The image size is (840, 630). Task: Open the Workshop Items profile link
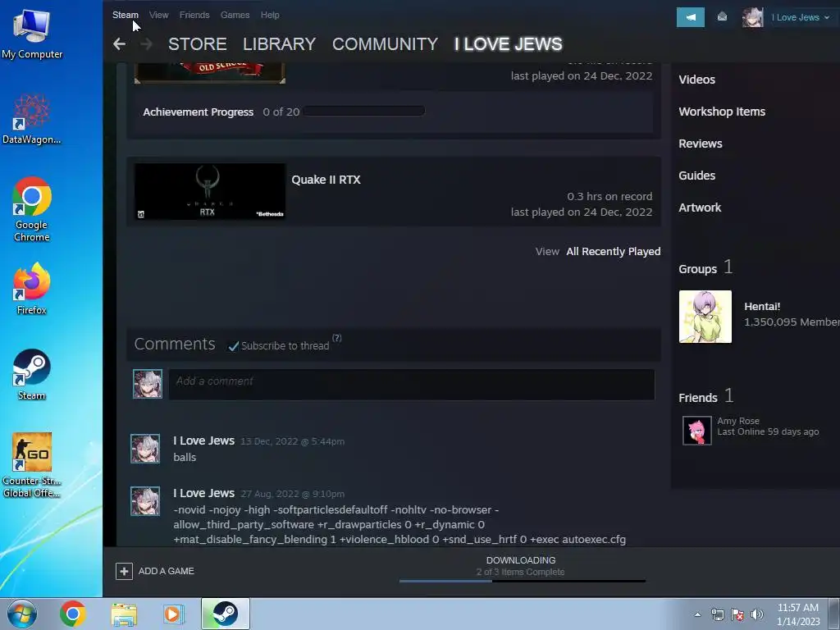(722, 112)
